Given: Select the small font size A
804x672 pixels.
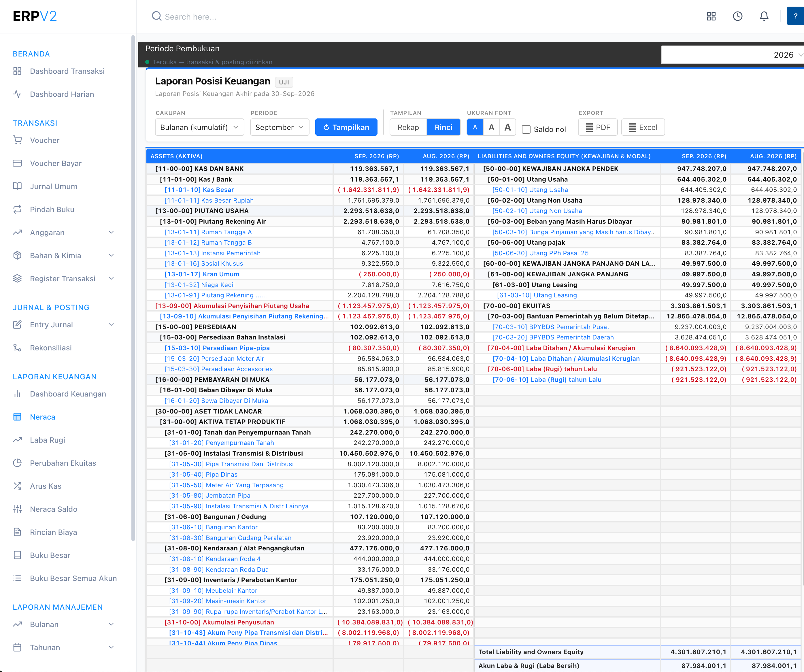Looking at the screenshot, I should click(475, 127).
